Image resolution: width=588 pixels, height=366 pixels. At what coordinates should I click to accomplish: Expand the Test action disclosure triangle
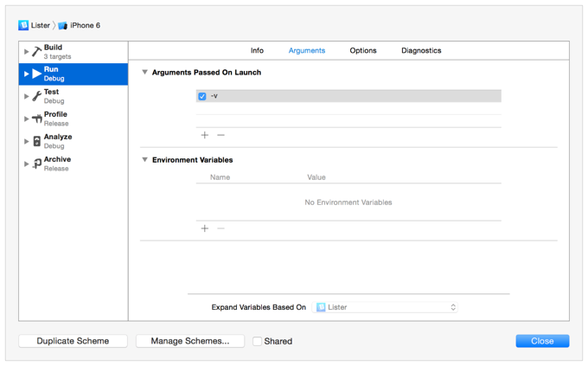click(26, 96)
